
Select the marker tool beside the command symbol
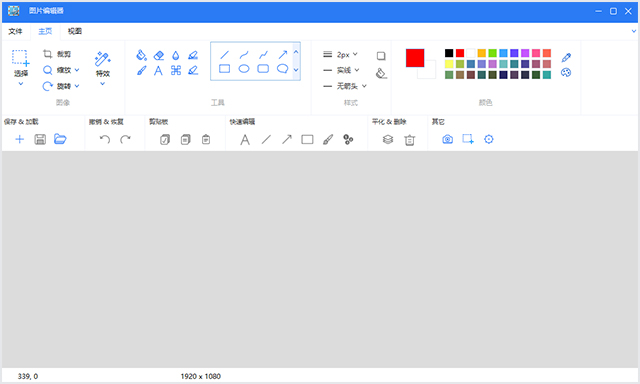point(193,71)
